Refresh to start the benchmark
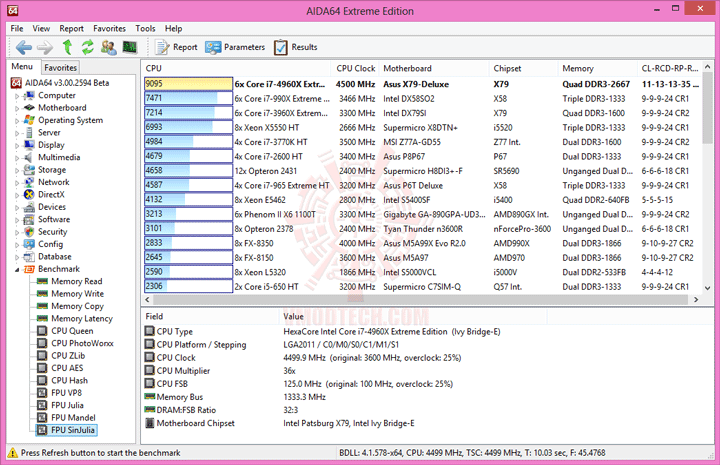The height and width of the screenshot is (465, 720). coord(88,47)
